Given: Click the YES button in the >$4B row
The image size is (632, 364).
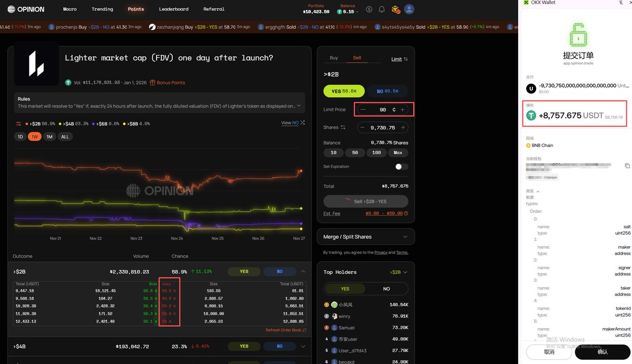Looking at the screenshot, I should (x=244, y=346).
